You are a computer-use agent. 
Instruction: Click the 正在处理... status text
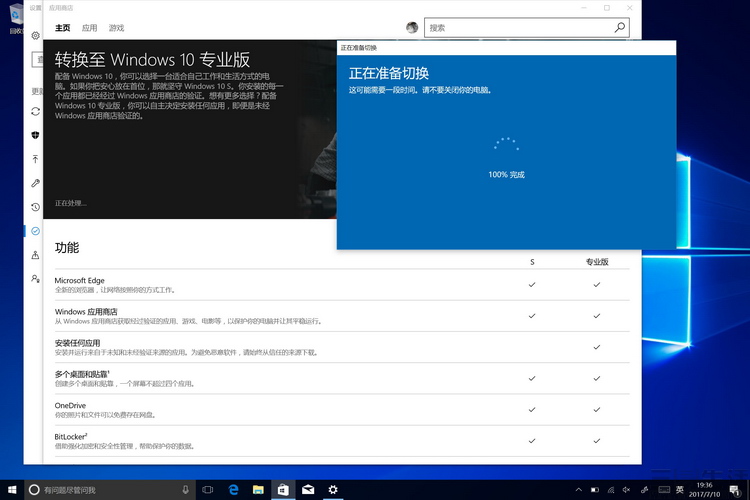click(x=70, y=203)
